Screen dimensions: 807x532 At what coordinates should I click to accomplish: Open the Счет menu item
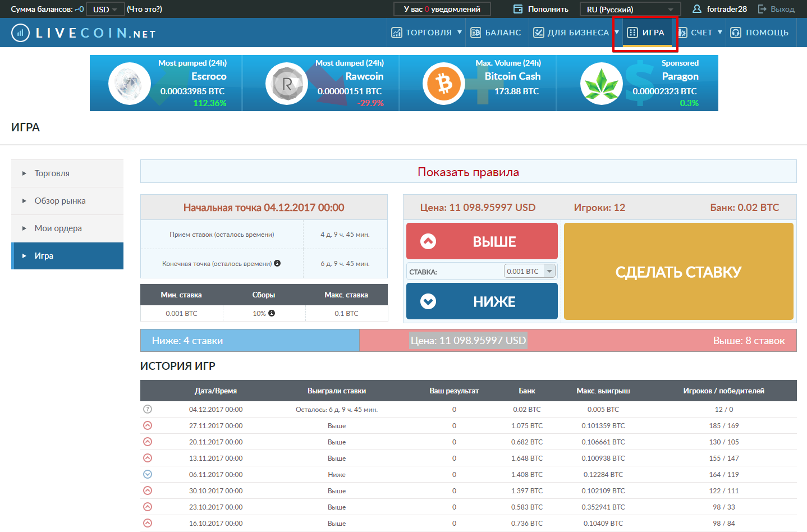(701, 33)
